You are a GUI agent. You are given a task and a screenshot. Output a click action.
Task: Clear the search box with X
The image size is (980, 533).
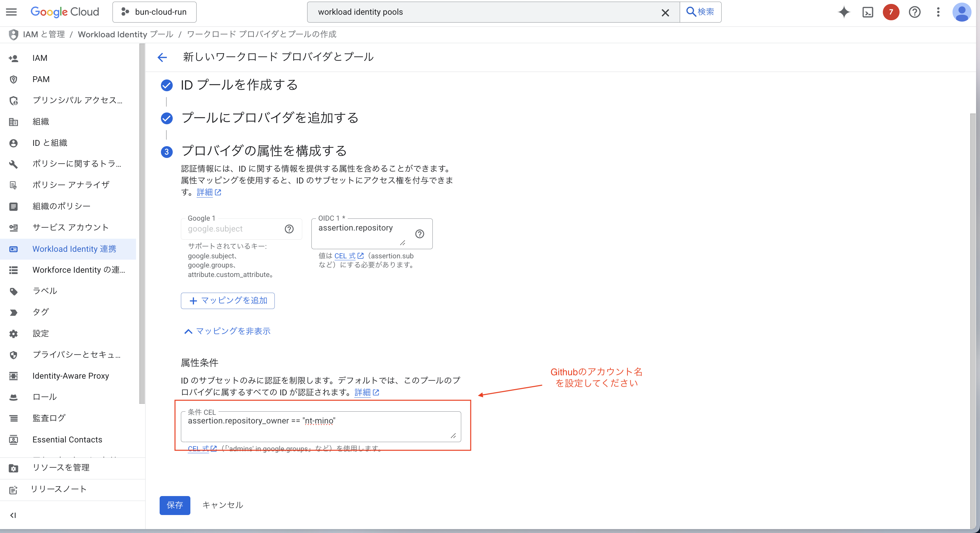coord(665,12)
